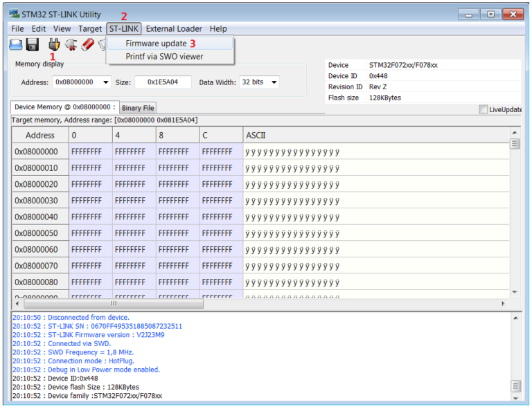Click the Connect to target plug icon
Image resolution: width=532 pixels, height=409 pixels.
click(54, 44)
